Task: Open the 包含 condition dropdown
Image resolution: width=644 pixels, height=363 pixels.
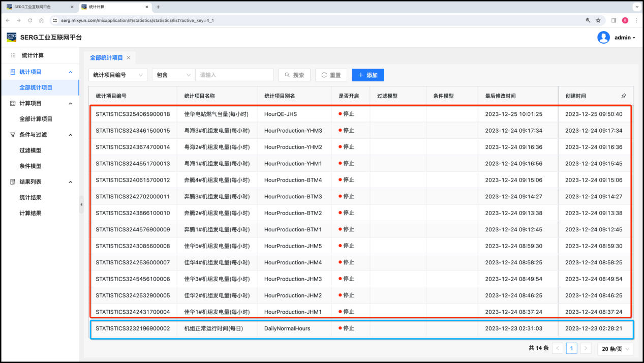Action: pos(173,75)
